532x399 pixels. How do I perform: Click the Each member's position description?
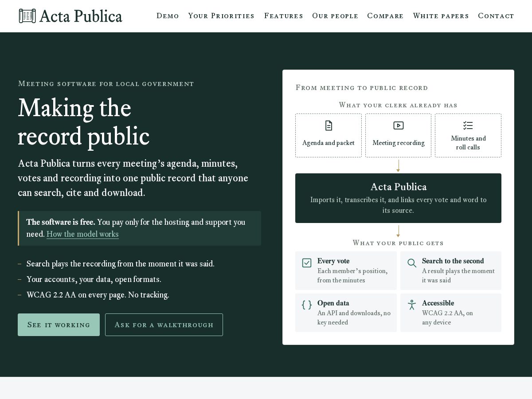(352, 276)
